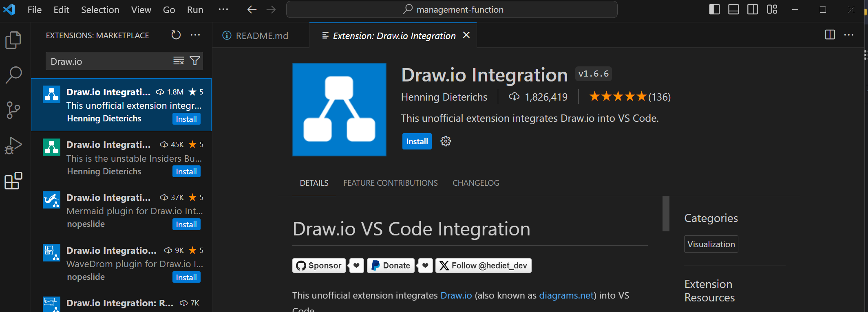
Task: Expand the menu bar overflow ellipsis
Action: [x=223, y=9]
